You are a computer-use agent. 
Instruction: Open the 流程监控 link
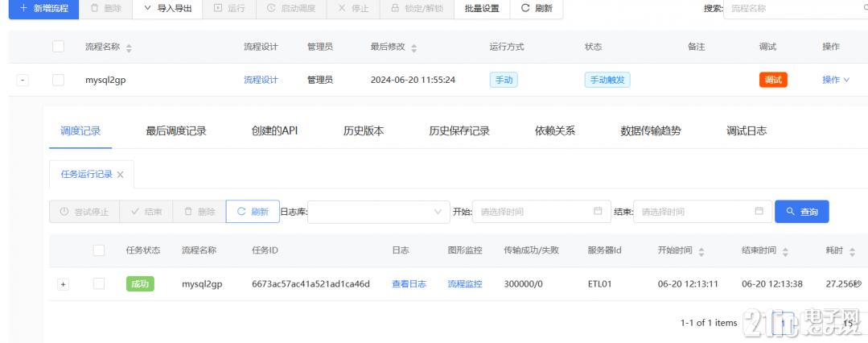click(x=465, y=283)
